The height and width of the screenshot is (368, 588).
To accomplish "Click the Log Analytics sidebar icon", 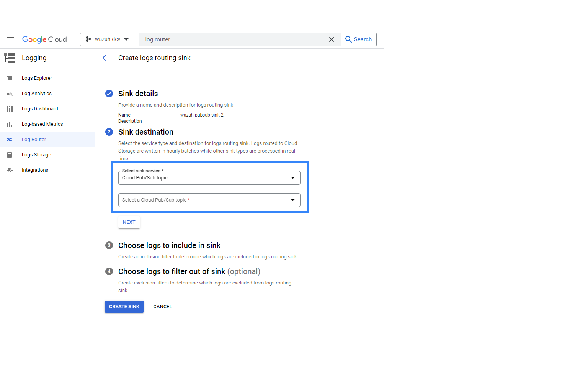I will (10, 94).
